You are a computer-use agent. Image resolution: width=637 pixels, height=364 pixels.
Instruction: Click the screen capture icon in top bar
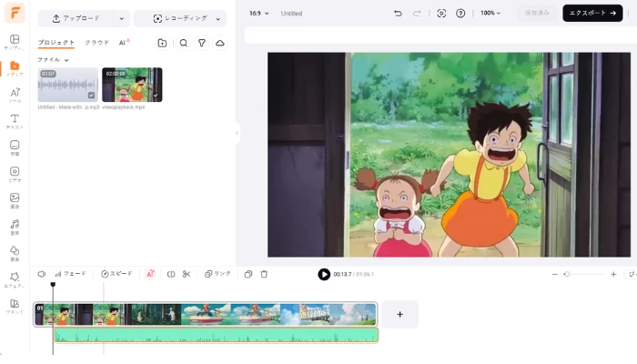[441, 14]
